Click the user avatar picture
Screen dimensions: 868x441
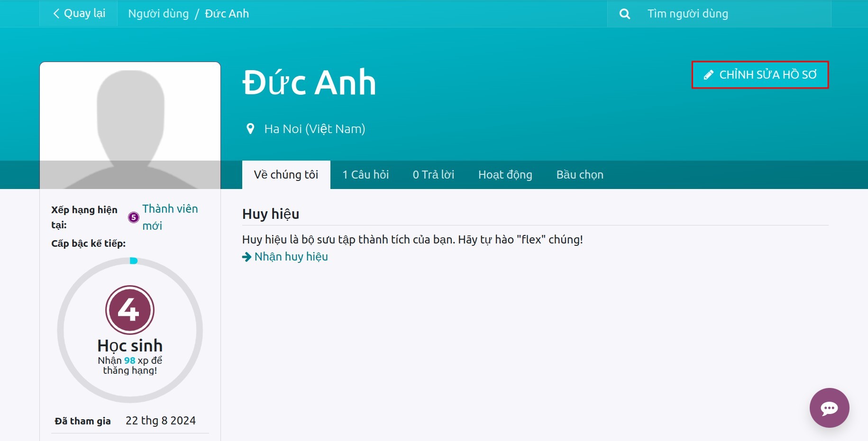[130, 126]
